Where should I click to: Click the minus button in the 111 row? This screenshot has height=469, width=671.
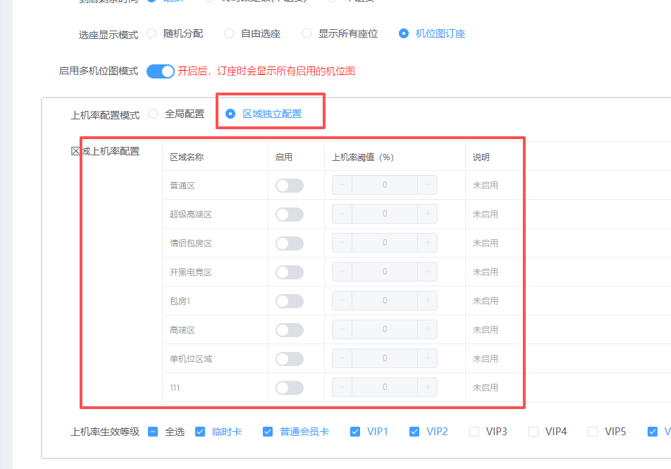tap(342, 387)
